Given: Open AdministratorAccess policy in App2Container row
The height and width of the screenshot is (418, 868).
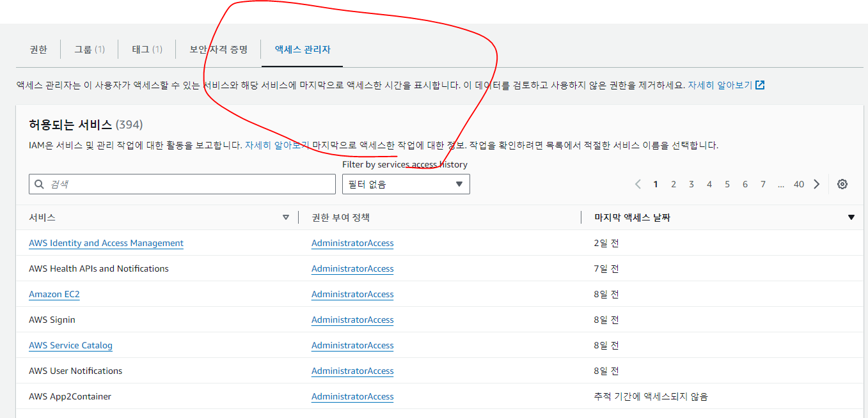Looking at the screenshot, I should pos(352,396).
